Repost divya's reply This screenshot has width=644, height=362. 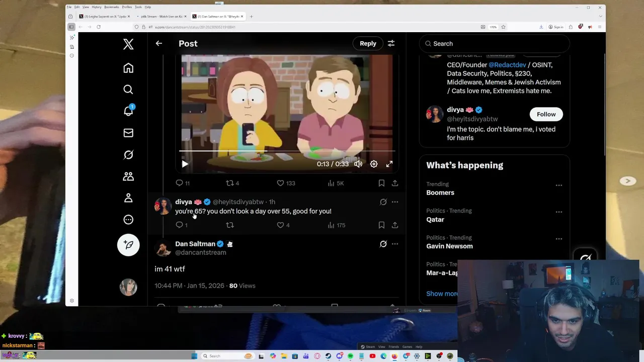[x=230, y=225]
